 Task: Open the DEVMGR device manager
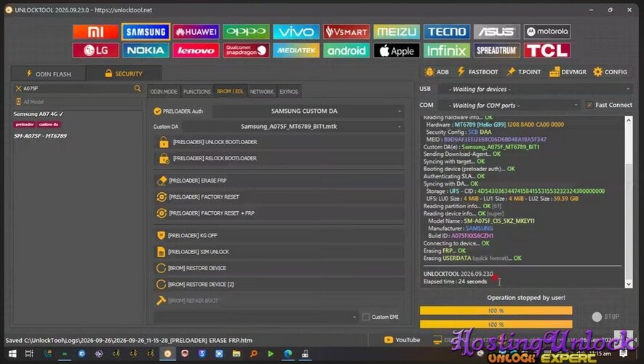[x=568, y=72]
